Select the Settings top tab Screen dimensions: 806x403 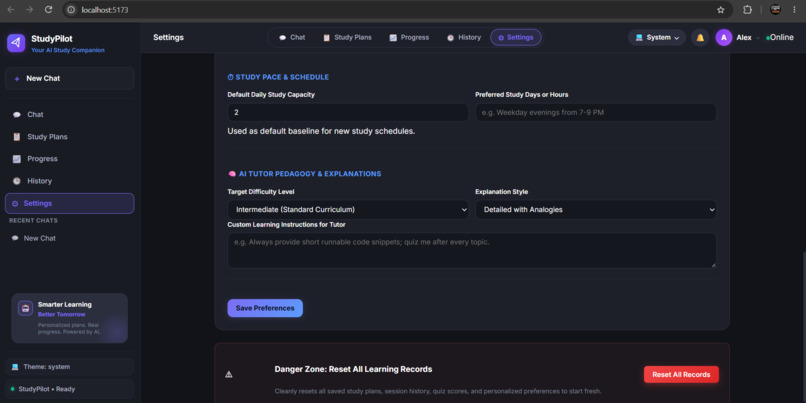coord(516,38)
